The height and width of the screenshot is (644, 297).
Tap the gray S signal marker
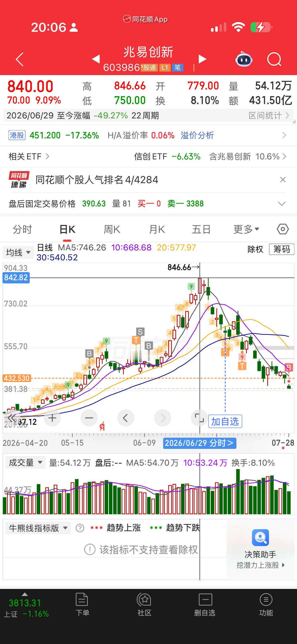[x=140, y=332]
